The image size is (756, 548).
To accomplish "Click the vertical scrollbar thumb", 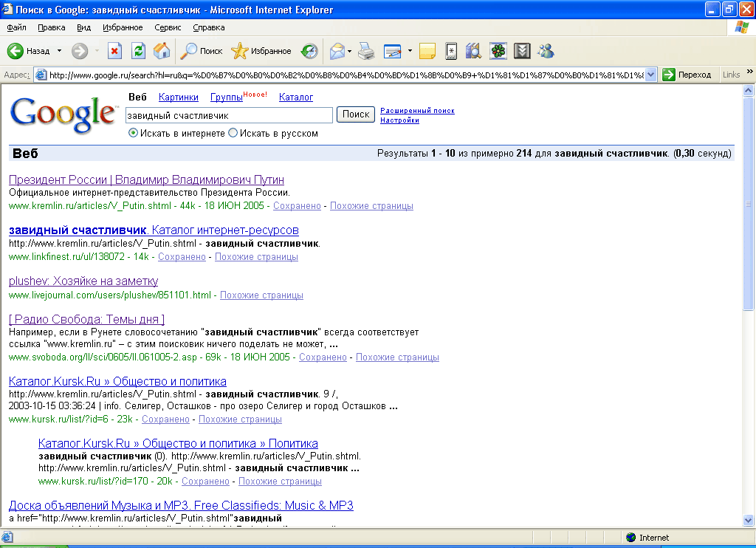I will pyautogui.click(x=749, y=203).
